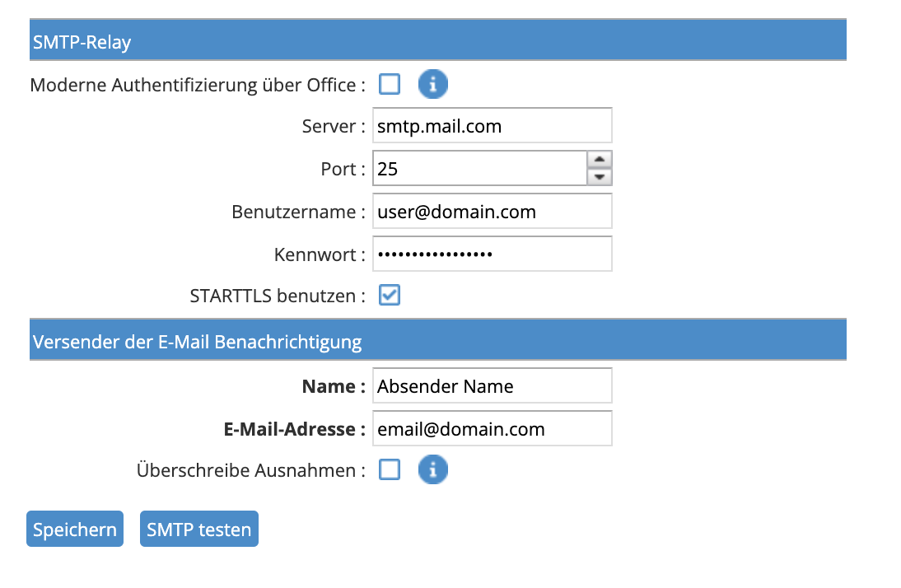Select the Kennwort password field
Image resolution: width=901 pixels, height=588 pixels.
[492, 254]
